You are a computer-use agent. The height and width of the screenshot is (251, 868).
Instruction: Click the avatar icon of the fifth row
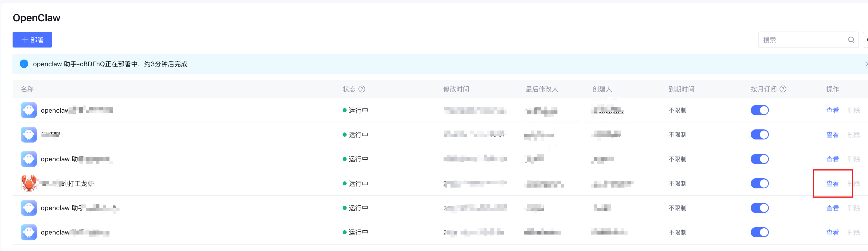(29, 208)
